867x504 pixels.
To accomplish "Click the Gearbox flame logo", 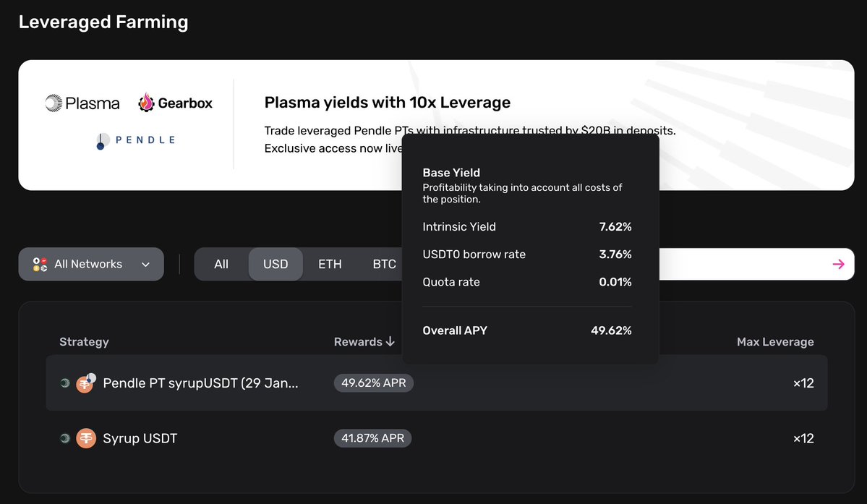I will (147, 103).
